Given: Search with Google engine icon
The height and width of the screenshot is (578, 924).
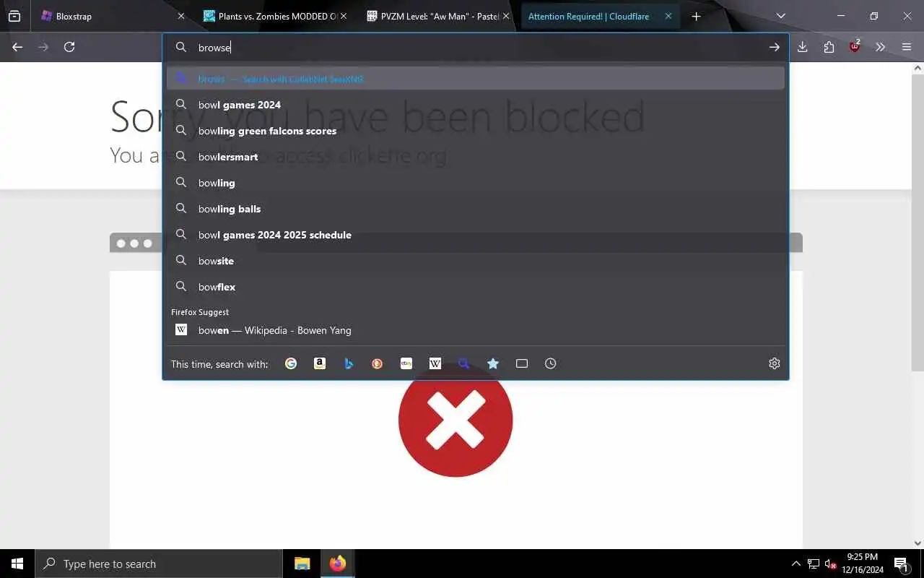Looking at the screenshot, I should 291,363.
